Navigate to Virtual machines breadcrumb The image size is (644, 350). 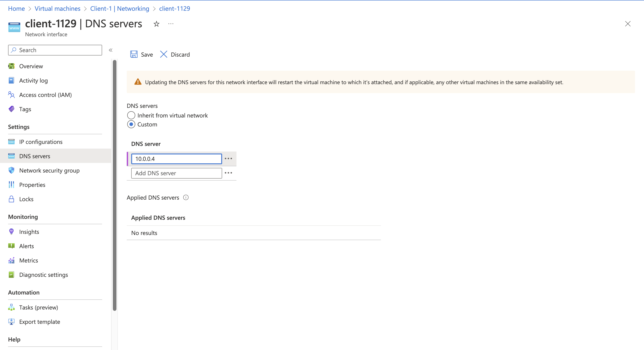click(x=57, y=9)
